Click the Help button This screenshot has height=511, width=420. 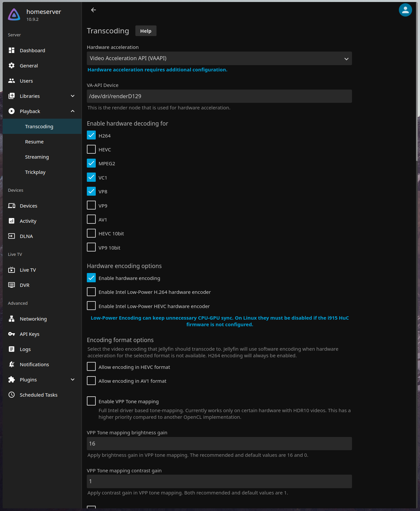pos(146,31)
